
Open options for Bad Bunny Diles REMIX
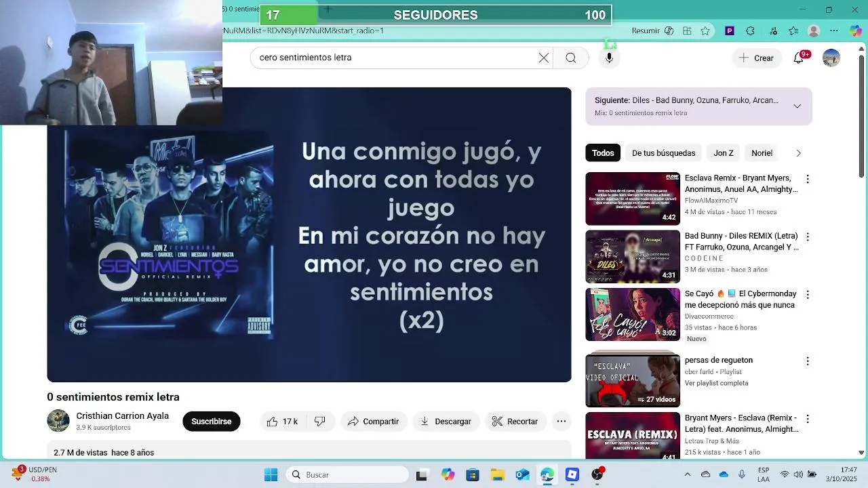tap(807, 237)
